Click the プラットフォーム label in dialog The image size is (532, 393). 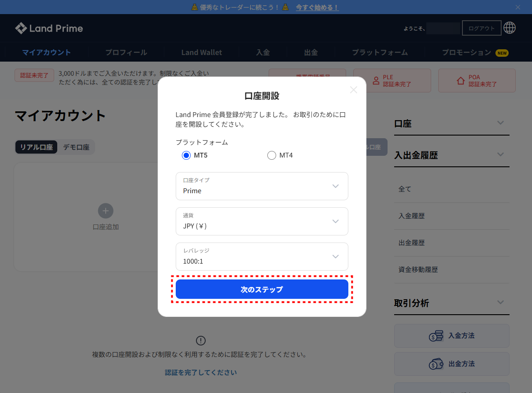[x=202, y=143]
